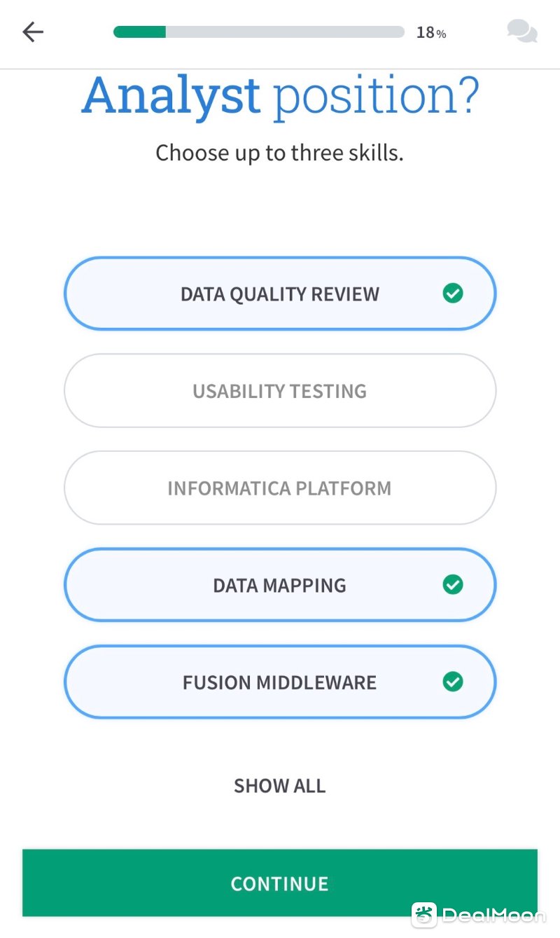Tap the back arrow icon
Viewport: 560px width, 938px height.
point(33,32)
